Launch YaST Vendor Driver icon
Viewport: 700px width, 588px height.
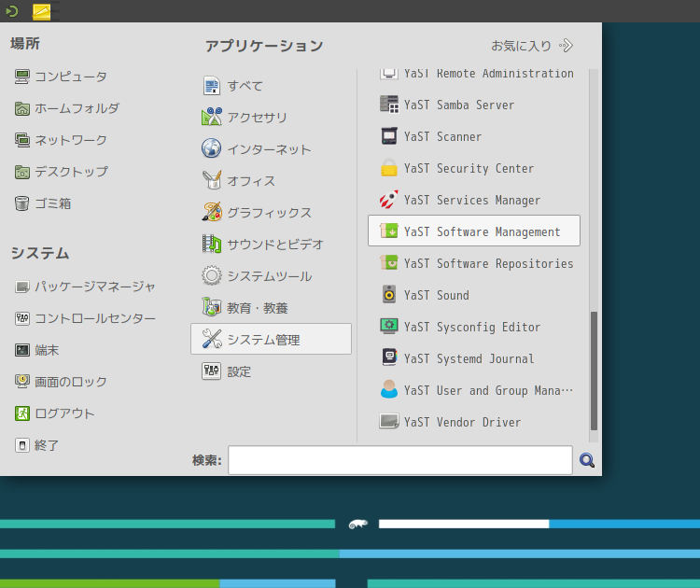389,422
